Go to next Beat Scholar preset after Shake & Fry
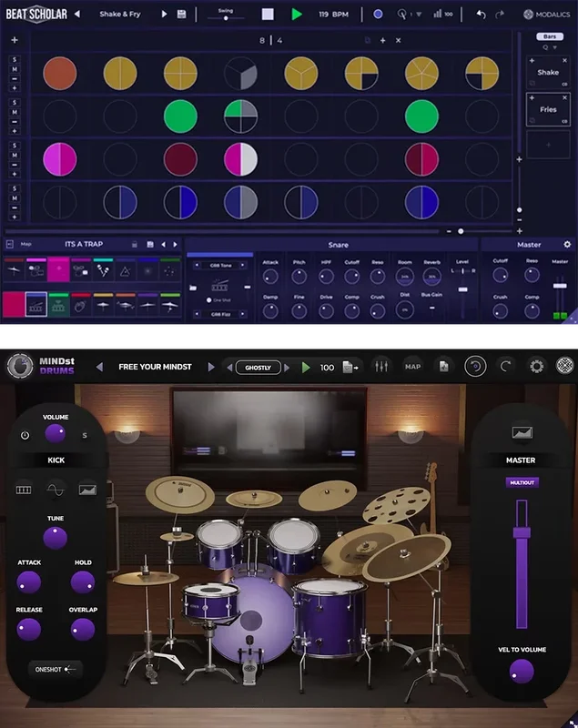The height and width of the screenshot is (728, 578). click(164, 14)
